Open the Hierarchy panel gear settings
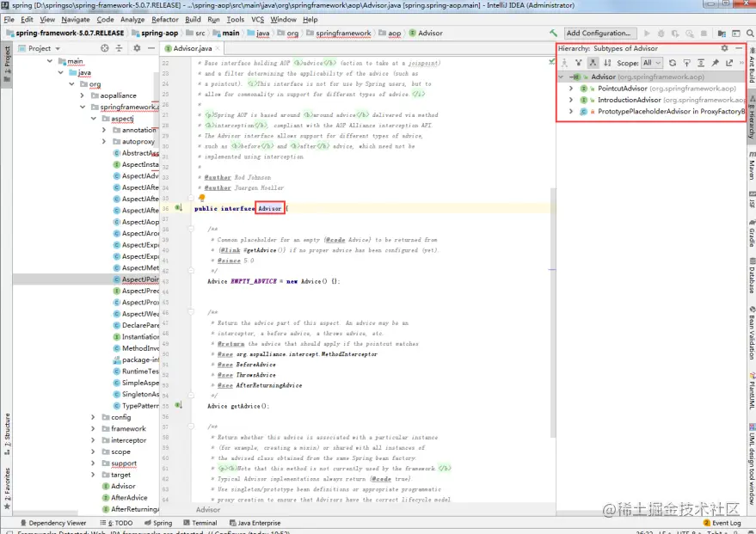The image size is (756, 534). (x=724, y=48)
